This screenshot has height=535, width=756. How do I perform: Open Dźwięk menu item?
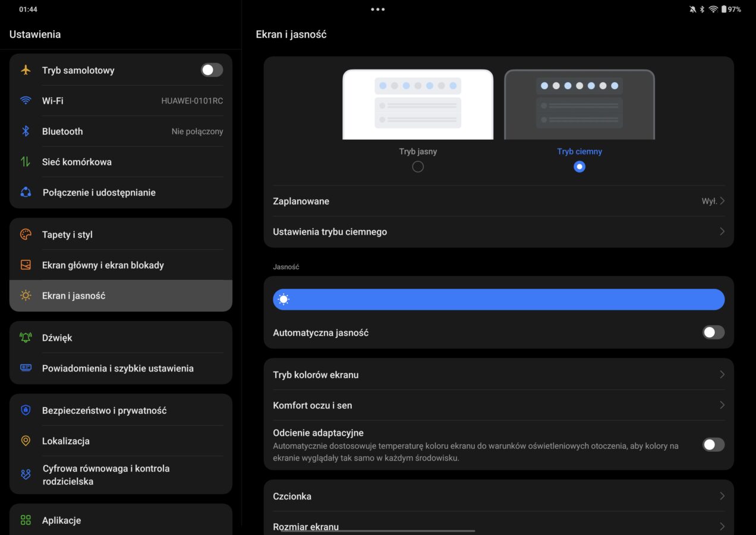point(121,338)
